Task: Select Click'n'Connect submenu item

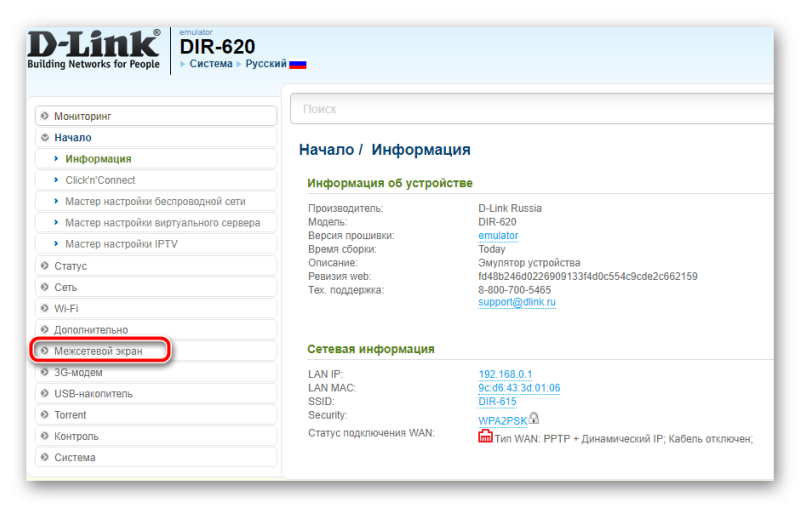Action: [x=156, y=180]
